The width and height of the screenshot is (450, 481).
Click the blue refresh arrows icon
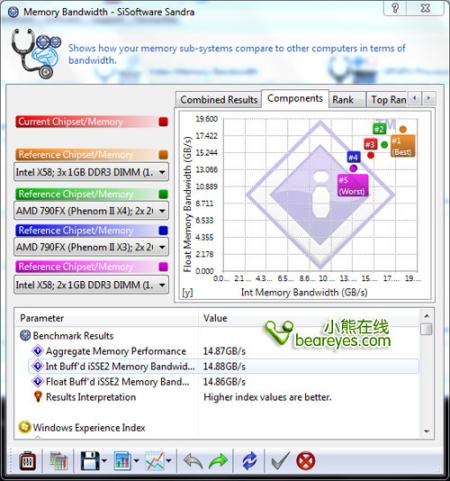pos(249,461)
